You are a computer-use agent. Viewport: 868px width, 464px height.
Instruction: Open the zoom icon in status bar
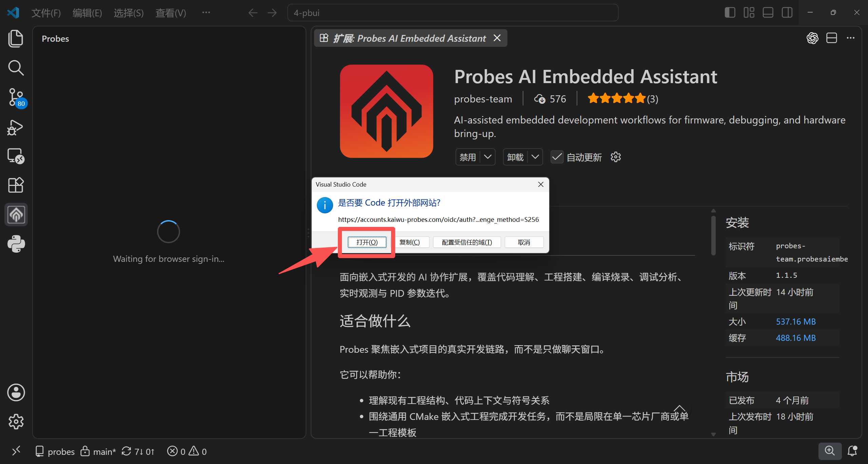pyautogui.click(x=830, y=451)
